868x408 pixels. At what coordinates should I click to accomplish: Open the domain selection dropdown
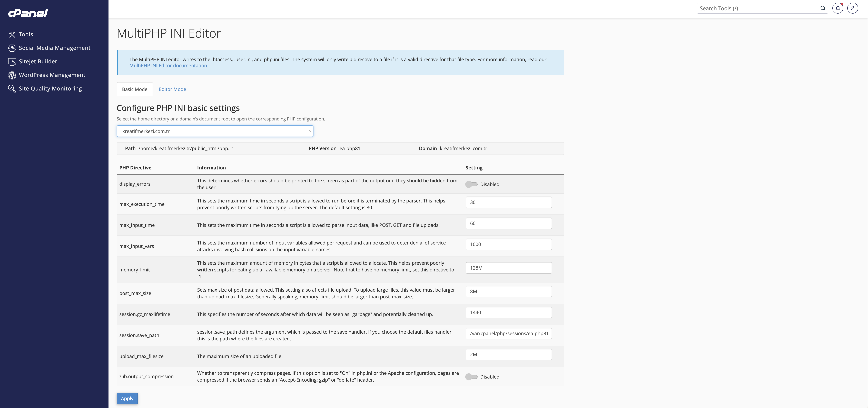(215, 131)
